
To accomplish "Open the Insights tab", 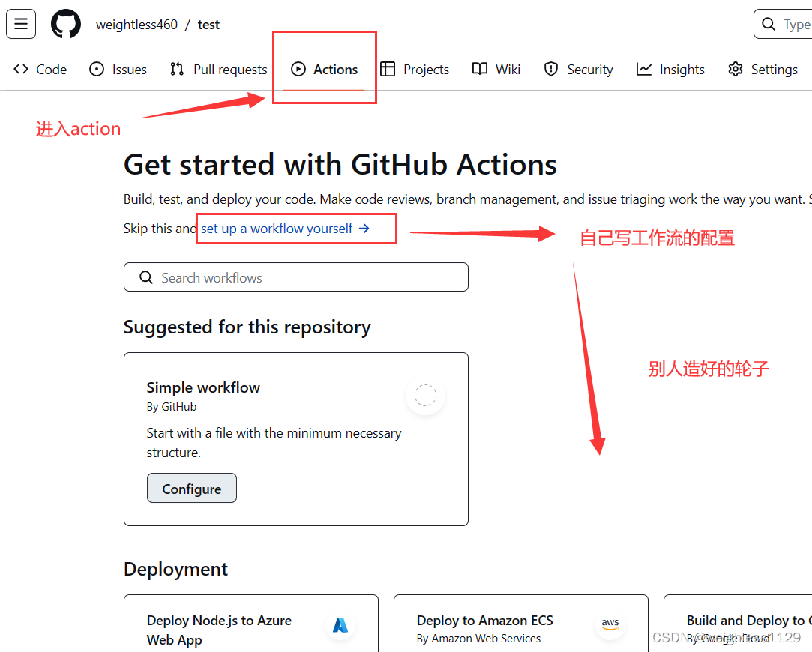I will (670, 70).
